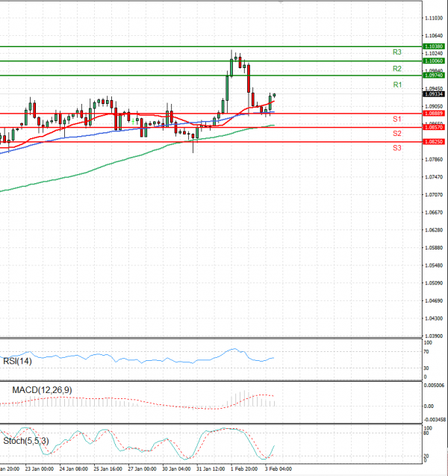
Task: Click the Stoch(5,5,3) indicator label
Action: click(x=26, y=441)
